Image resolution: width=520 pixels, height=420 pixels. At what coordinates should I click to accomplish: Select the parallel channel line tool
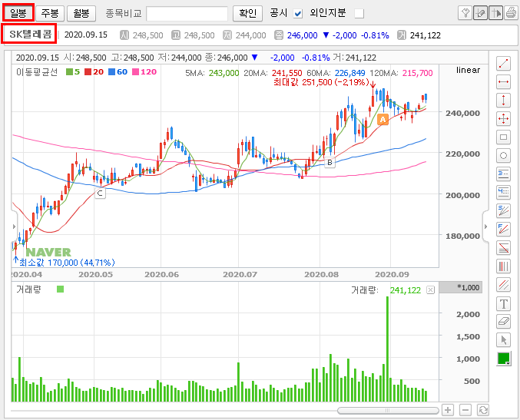tap(503, 284)
